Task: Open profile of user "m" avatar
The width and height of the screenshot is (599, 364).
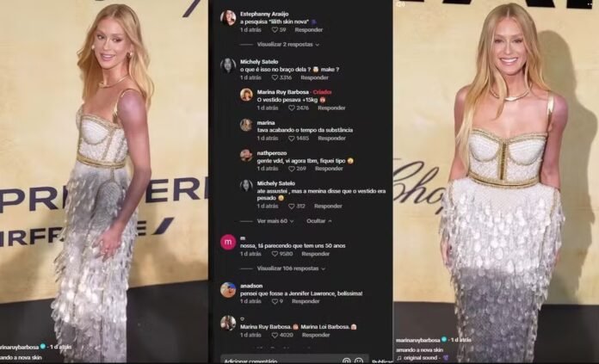Action: tap(228, 242)
